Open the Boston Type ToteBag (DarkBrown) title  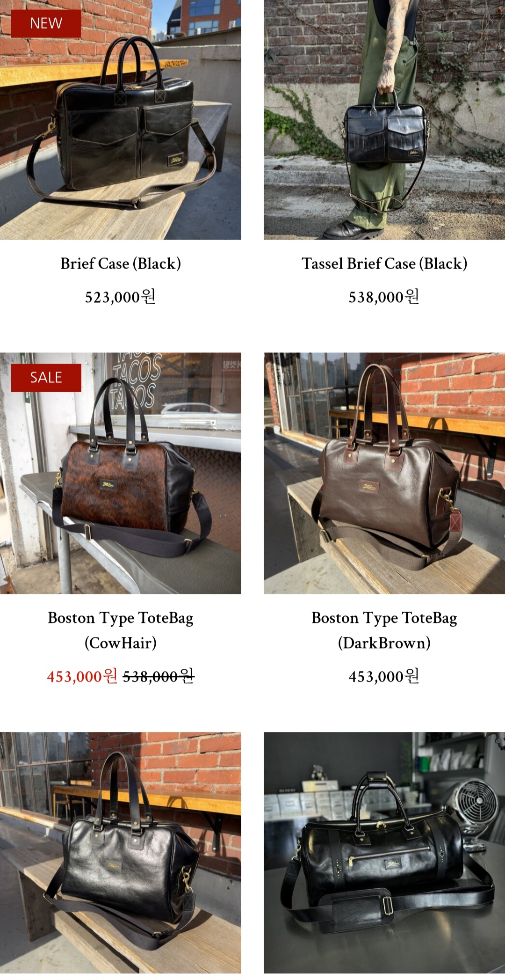click(x=384, y=630)
